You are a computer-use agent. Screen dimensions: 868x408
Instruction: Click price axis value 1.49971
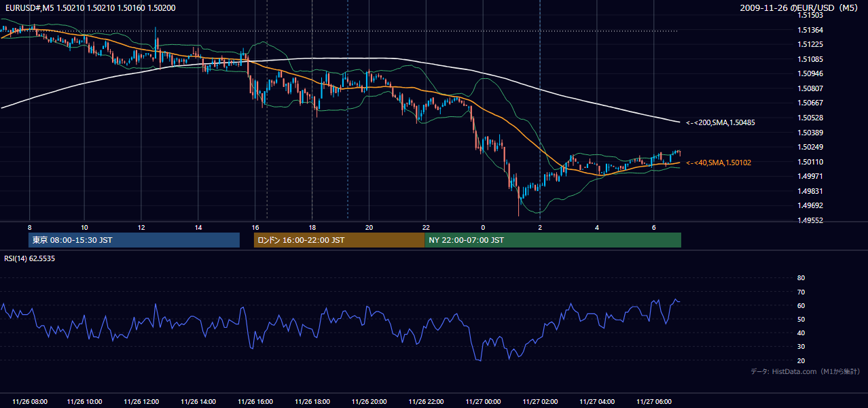pyautogui.click(x=810, y=176)
